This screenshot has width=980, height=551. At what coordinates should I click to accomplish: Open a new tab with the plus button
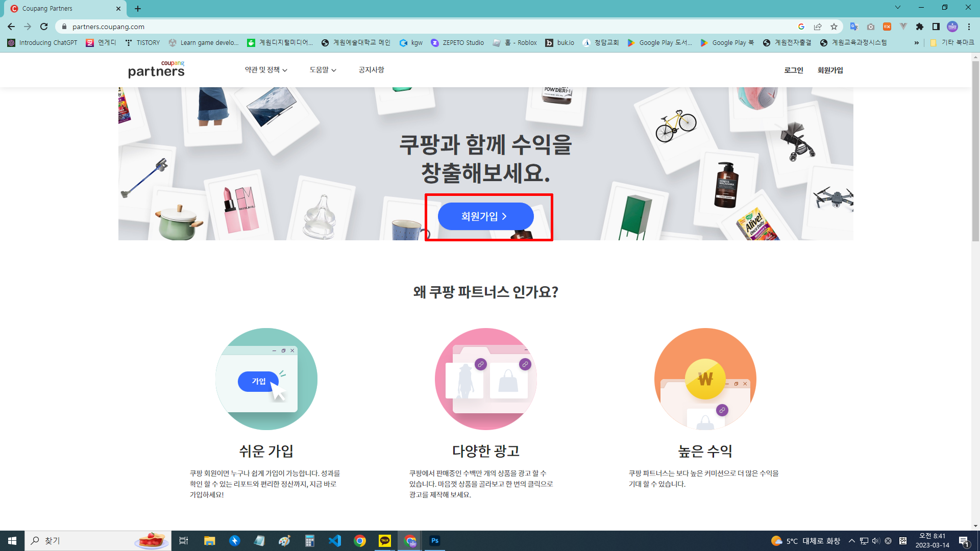coord(138,8)
